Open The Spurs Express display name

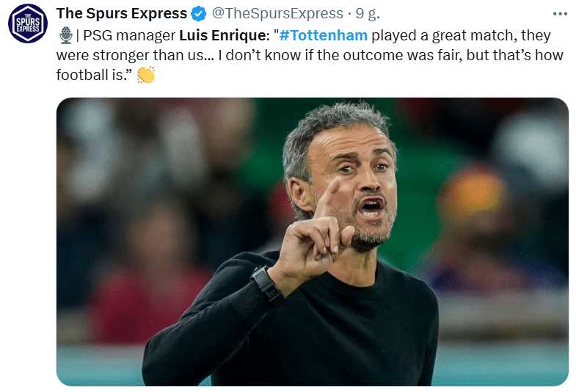tap(122, 14)
